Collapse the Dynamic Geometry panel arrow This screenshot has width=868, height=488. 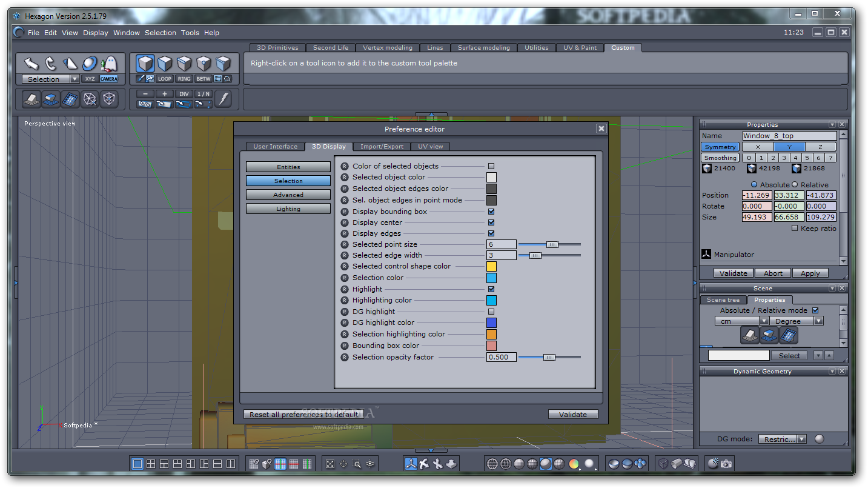832,371
